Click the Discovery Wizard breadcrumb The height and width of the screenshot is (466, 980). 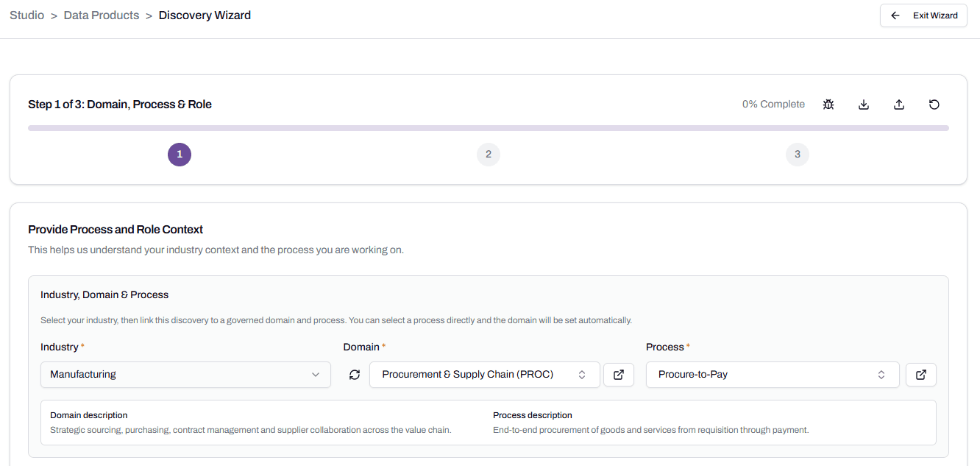tap(205, 15)
